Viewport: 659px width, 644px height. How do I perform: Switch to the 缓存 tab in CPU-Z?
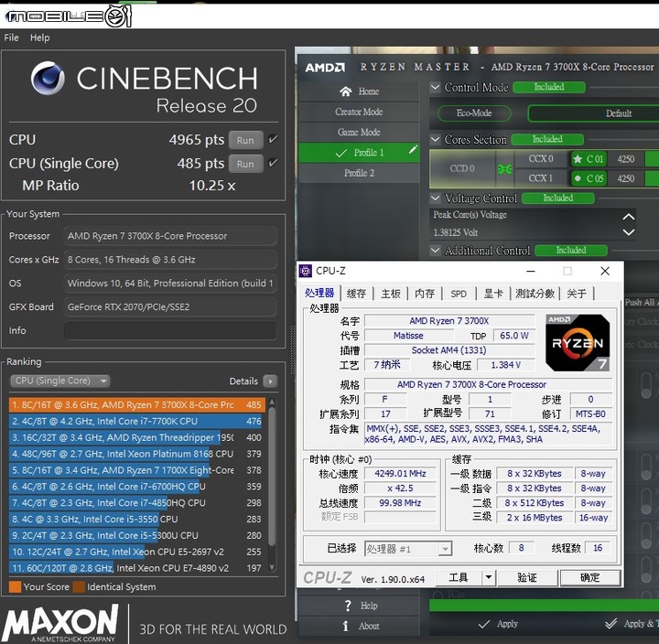(356, 294)
